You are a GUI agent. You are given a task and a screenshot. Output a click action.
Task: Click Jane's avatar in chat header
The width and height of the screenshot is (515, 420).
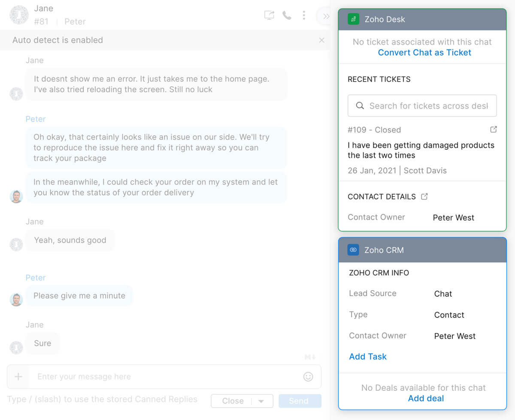tap(18, 15)
